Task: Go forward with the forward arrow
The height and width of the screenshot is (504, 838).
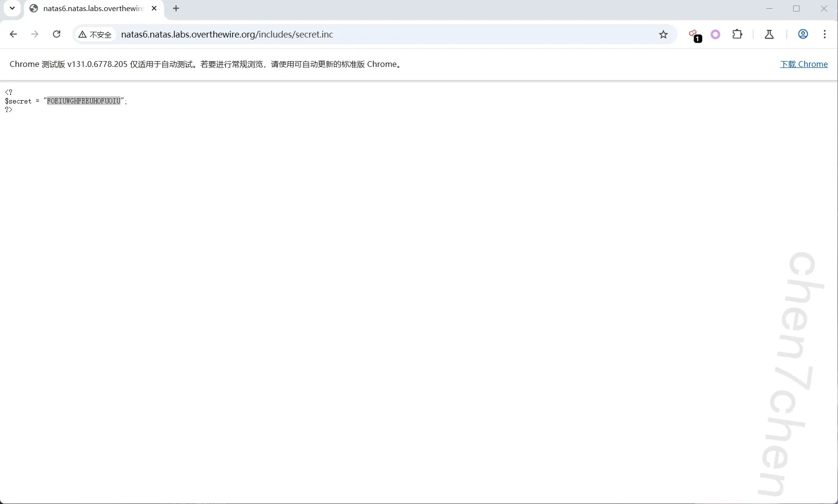Action: point(35,34)
